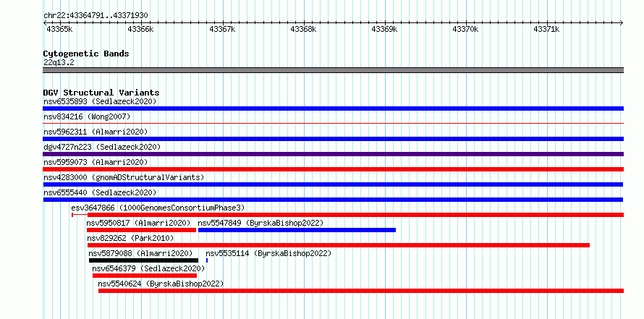Click the 43367k ruler tick label
644x319 pixels.
click(222, 29)
